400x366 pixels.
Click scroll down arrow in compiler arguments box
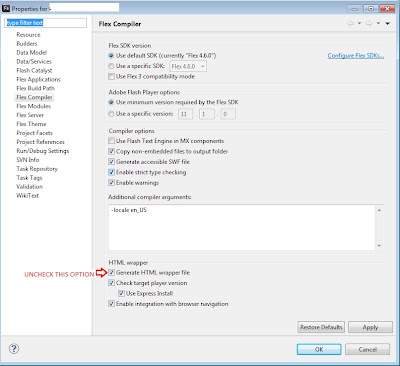click(379, 246)
